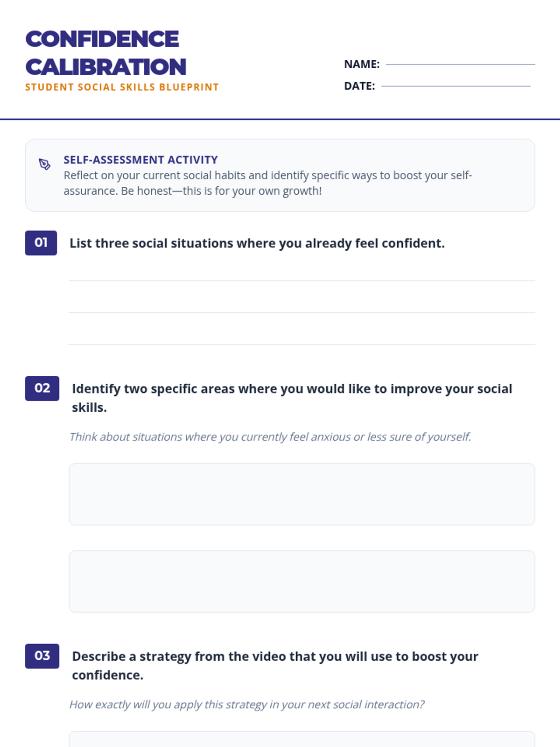This screenshot has height=747, width=560.
Task: Click the 'List three social situations' question text
Action: pos(257,243)
